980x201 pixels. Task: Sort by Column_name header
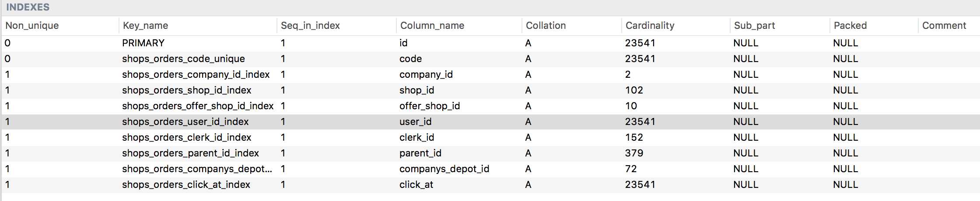tap(459, 26)
